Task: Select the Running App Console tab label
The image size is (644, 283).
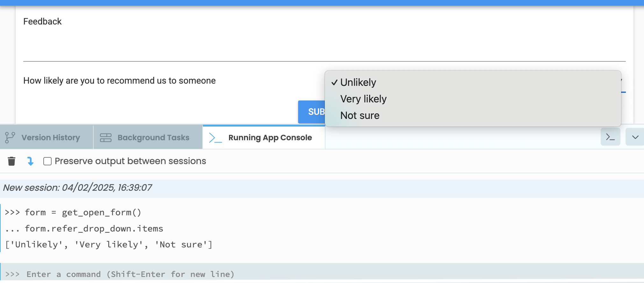Action: [x=270, y=138]
